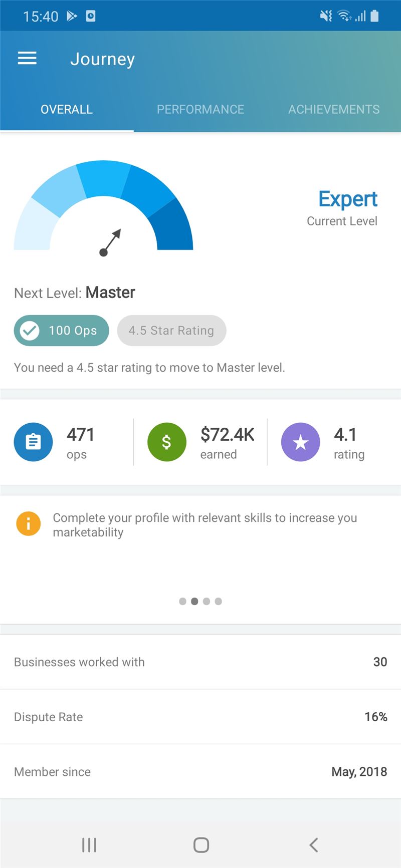
Task: Tap the orange info icon
Action: point(29,524)
